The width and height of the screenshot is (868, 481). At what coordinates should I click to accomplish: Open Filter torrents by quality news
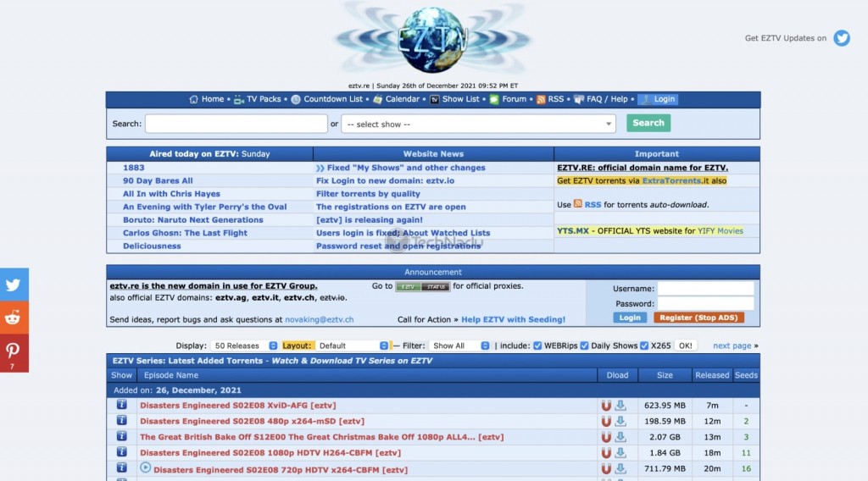tap(368, 194)
